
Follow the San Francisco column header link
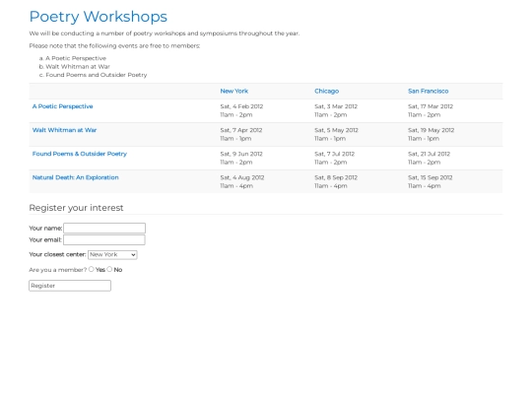tap(429, 91)
